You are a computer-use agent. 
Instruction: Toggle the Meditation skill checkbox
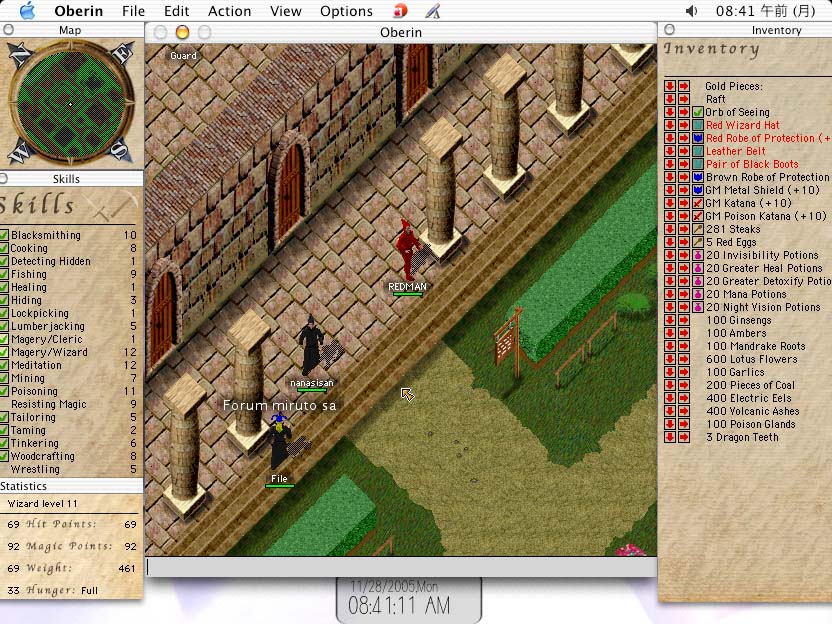[x=4, y=365]
